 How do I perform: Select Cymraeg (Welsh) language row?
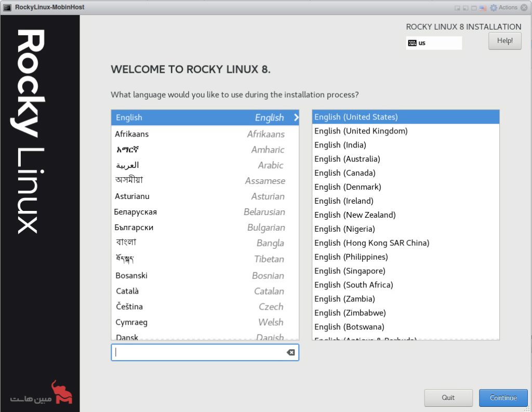205,323
